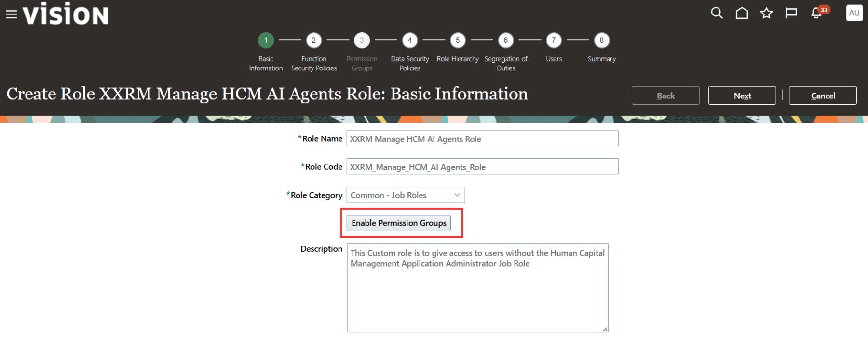Click the Vision logo

pyautogui.click(x=66, y=14)
